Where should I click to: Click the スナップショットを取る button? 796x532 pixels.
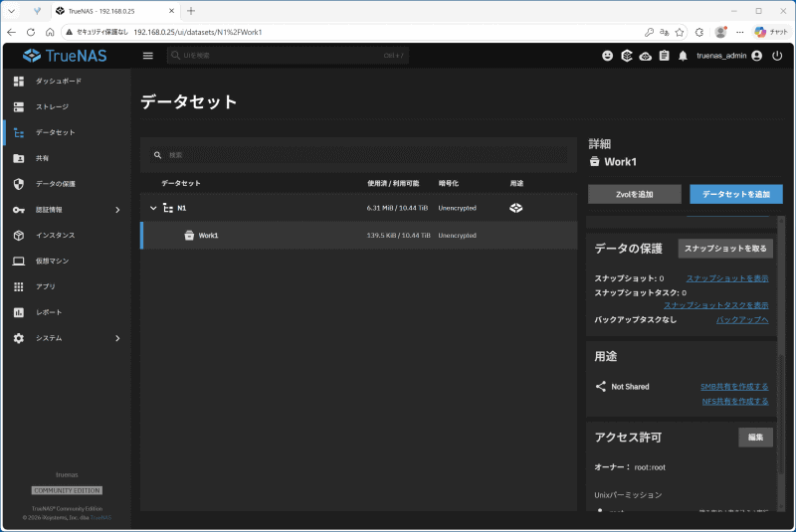(x=725, y=249)
